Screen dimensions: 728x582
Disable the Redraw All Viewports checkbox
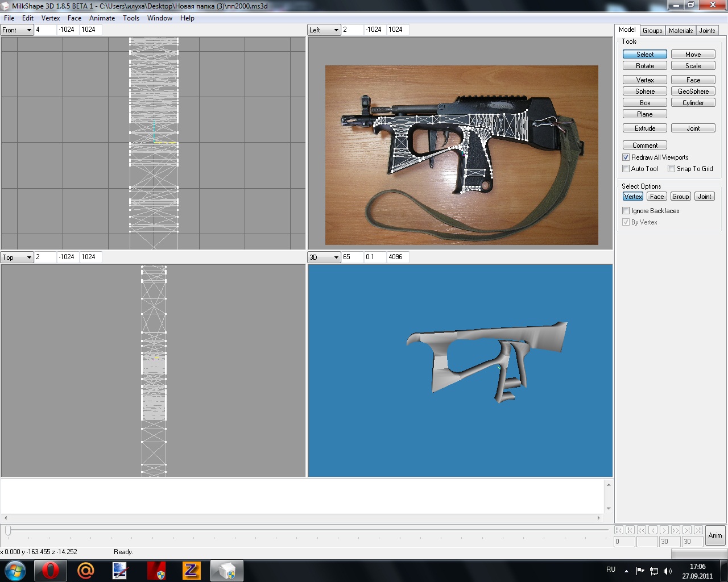(626, 157)
